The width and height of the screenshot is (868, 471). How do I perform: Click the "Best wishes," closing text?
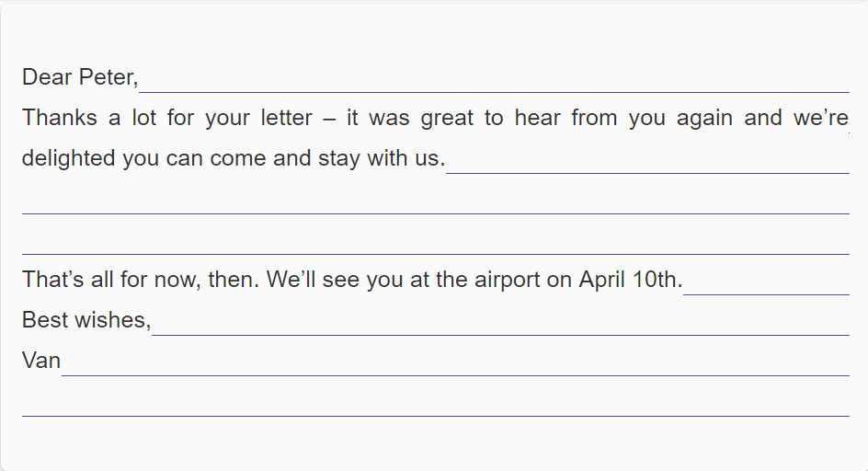coord(86,320)
